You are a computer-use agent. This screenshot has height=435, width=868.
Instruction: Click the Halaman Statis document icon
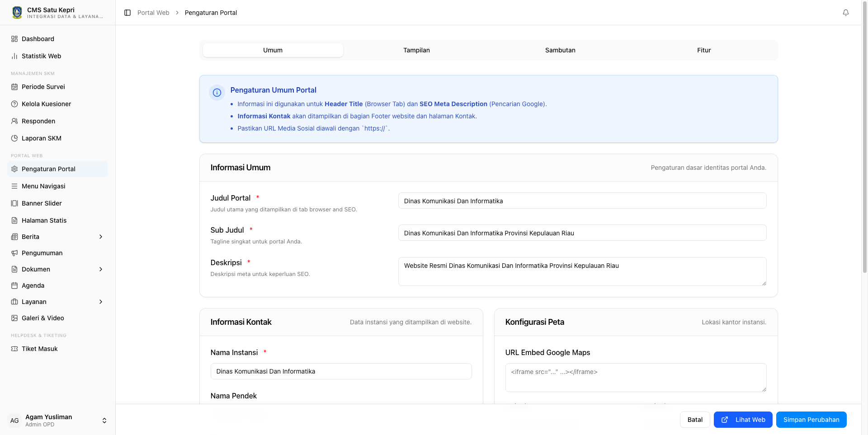[x=14, y=220]
